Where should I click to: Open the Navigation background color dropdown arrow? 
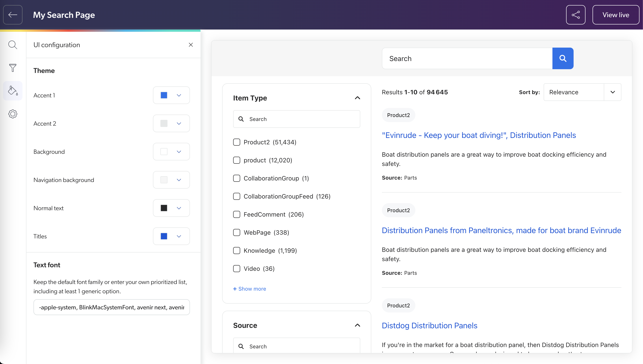click(x=179, y=180)
